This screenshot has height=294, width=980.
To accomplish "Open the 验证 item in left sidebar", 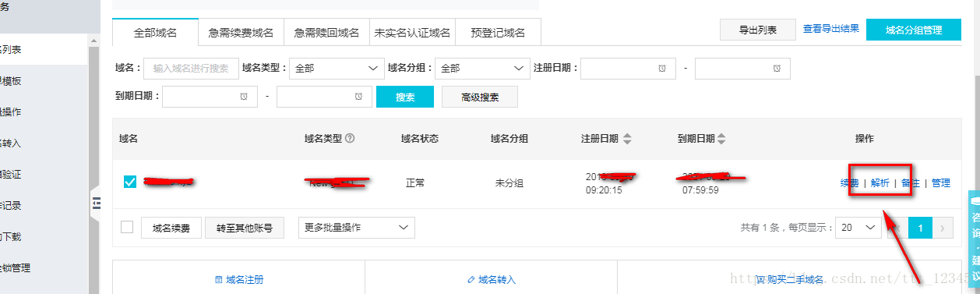I will tap(44, 174).
